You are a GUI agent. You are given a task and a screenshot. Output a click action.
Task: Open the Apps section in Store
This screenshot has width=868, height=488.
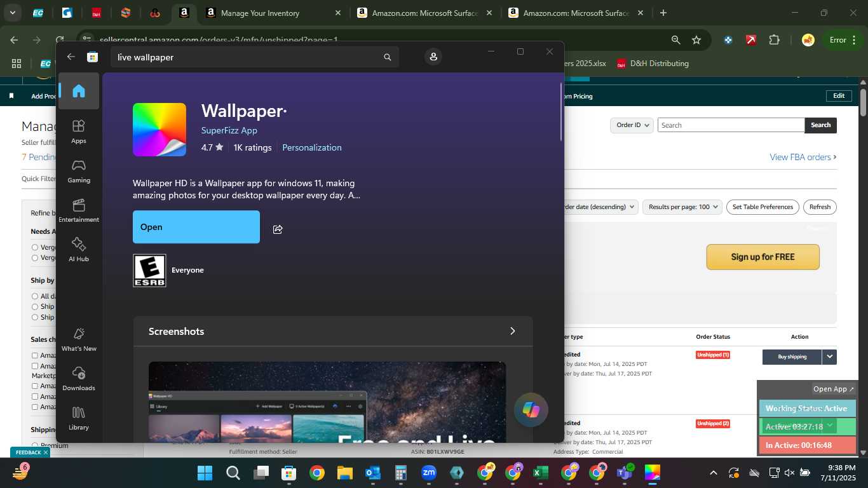(79, 132)
